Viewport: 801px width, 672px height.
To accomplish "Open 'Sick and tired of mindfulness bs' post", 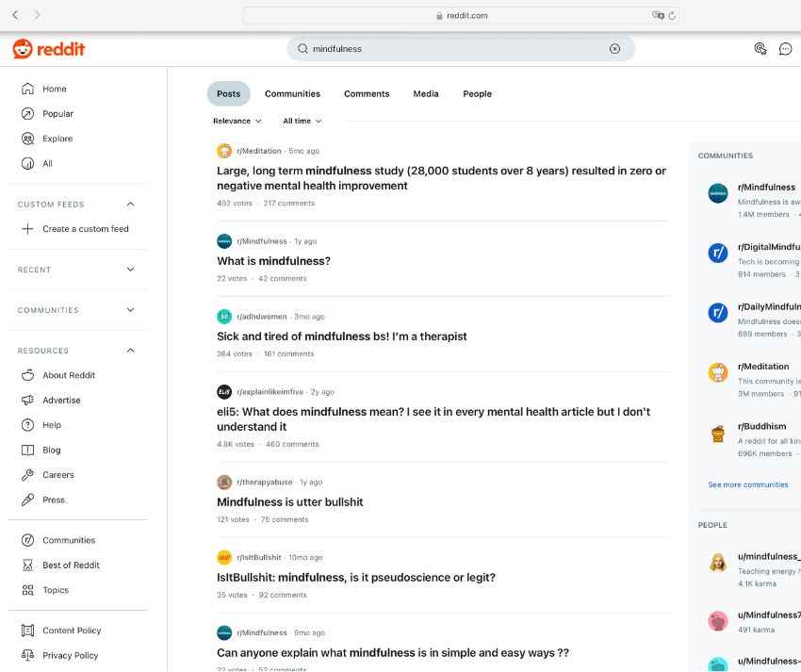I will (342, 336).
